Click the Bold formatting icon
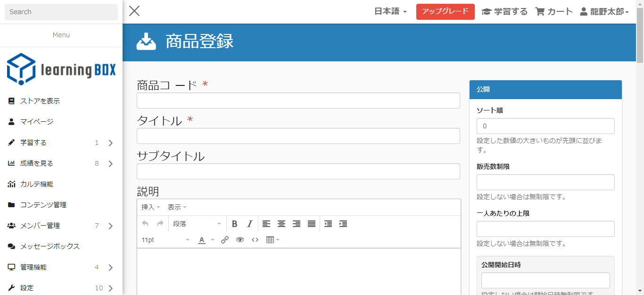 tap(234, 224)
